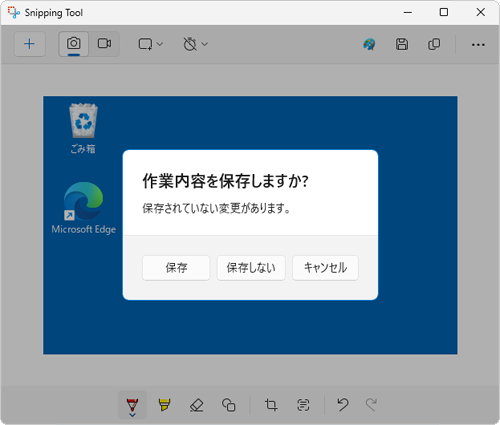Open the Text actions tool
Image resolution: width=500 pixels, height=425 pixels.
303,405
